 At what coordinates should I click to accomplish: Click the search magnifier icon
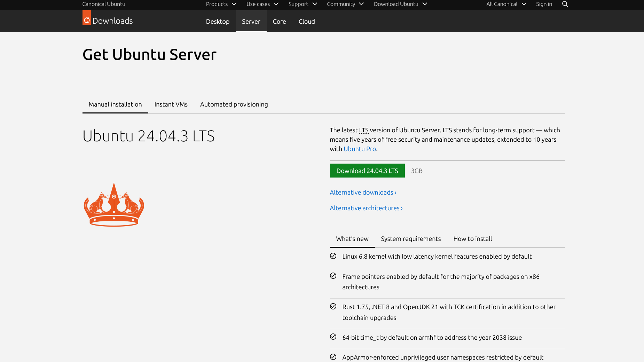click(565, 4)
